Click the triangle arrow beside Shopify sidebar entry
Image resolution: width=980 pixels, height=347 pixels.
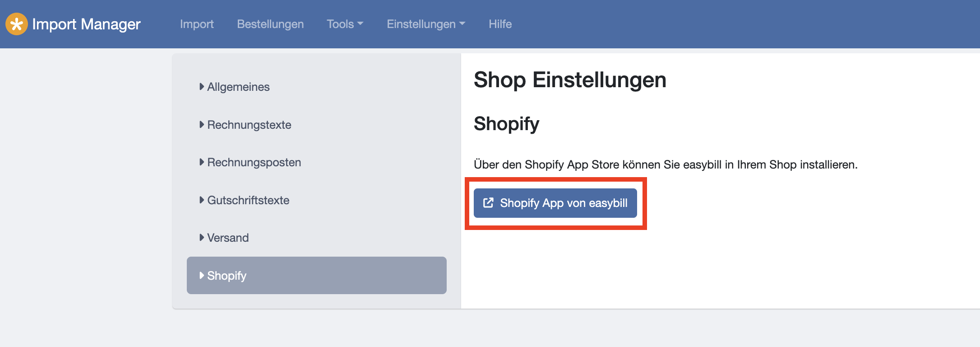[x=202, y=276]
